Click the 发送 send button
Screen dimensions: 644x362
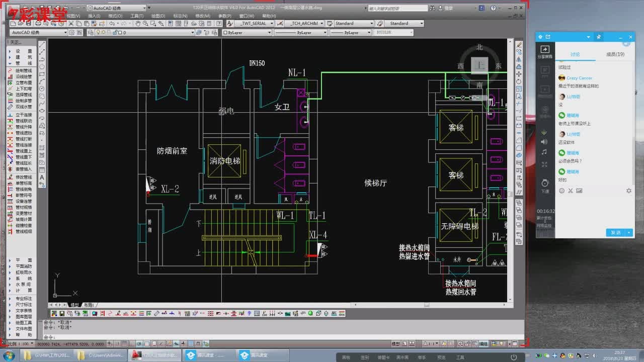(616, 233)
